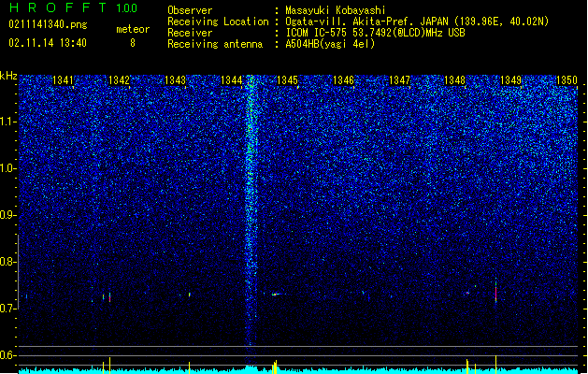Click the kHz axis unit label
This screenshot has width=588, height=374.
coord(8,76)
